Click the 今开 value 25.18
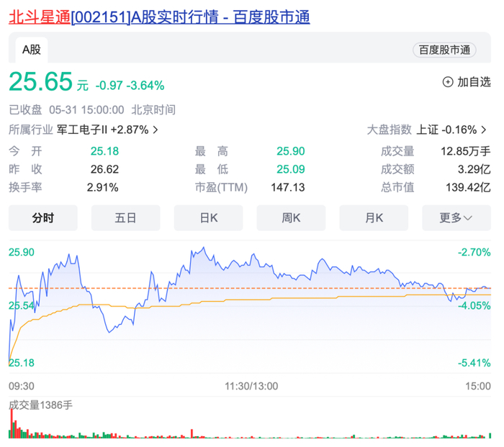Screen dimensions: 504x447 click(x=104, y=151)
